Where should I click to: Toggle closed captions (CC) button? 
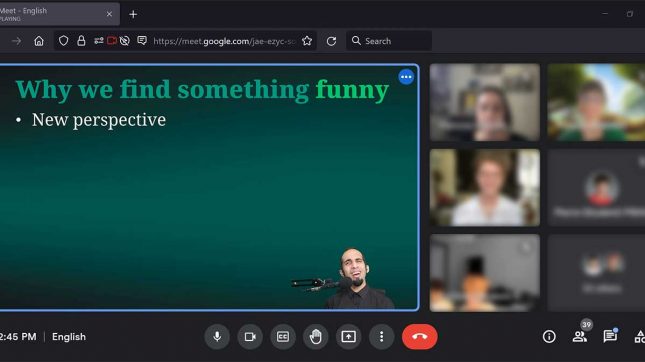(283, 336)
